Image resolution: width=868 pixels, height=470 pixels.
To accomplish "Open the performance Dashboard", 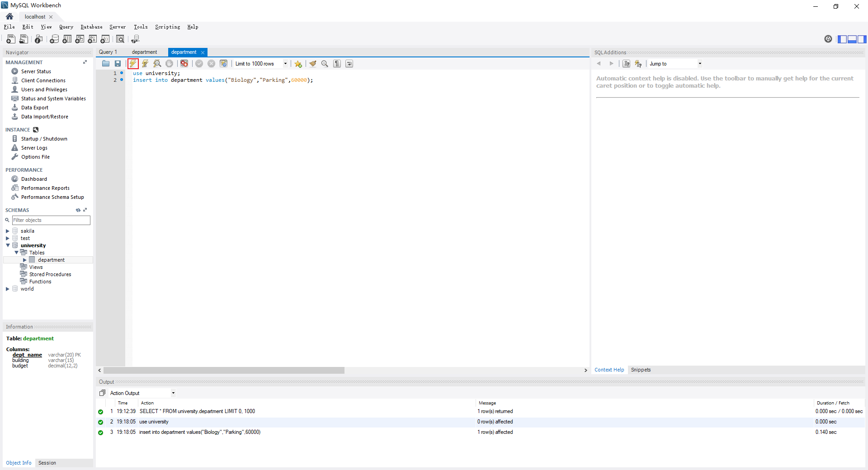I will [34, 179].
